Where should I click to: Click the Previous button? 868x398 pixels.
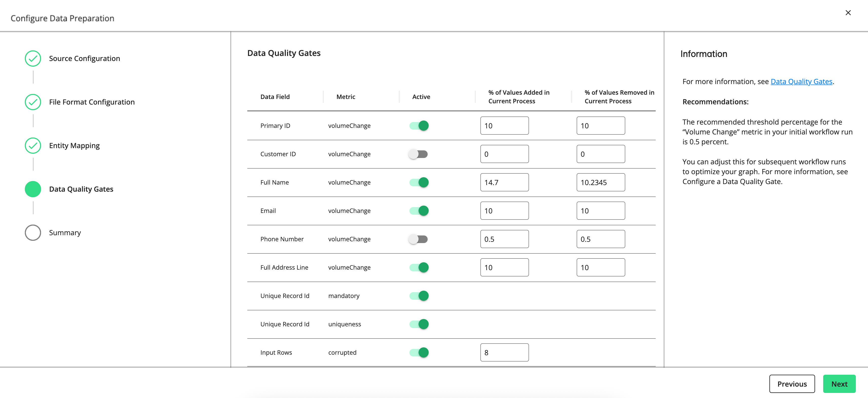(792, 384)
